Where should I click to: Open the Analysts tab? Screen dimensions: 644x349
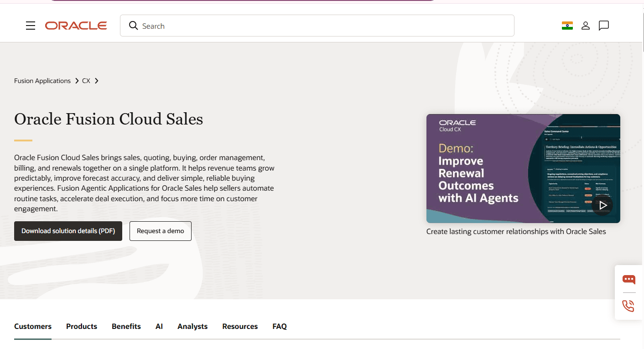192,326
